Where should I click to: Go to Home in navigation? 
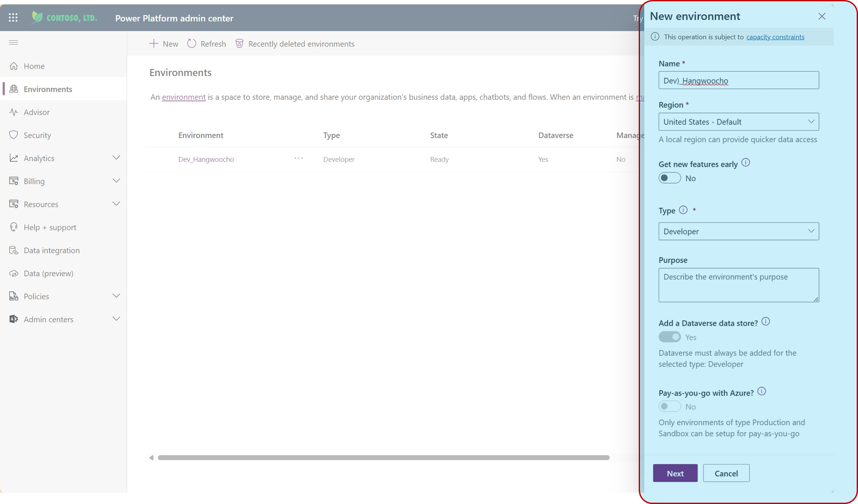[x=64, y=66]
